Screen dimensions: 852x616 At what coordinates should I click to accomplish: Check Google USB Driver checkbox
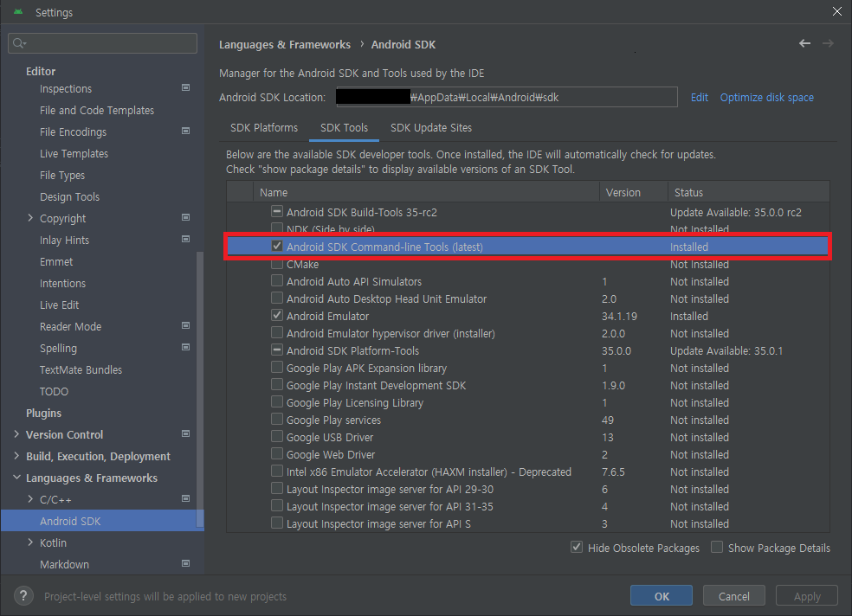[277, 436]
